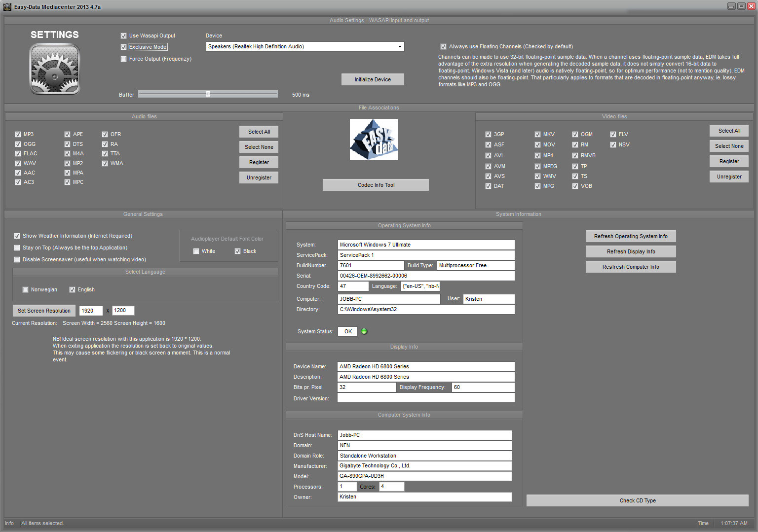Screen dimensions: 758x532
Task: Click the Computer name field JOBB-PC
Action: [389, 299]
